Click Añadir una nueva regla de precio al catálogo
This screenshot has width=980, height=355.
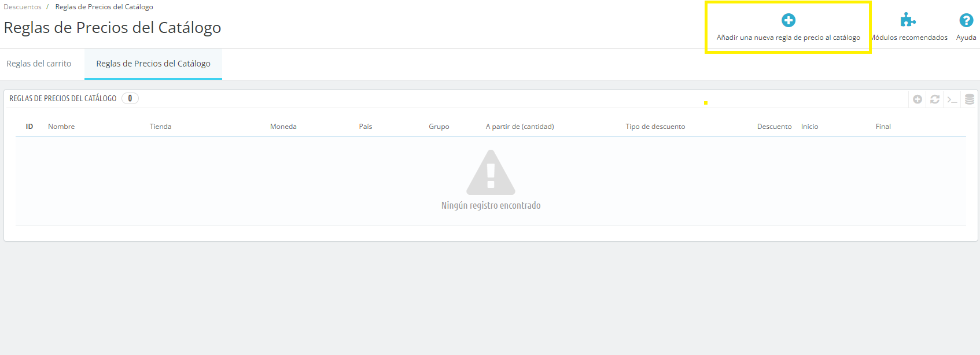788,27
